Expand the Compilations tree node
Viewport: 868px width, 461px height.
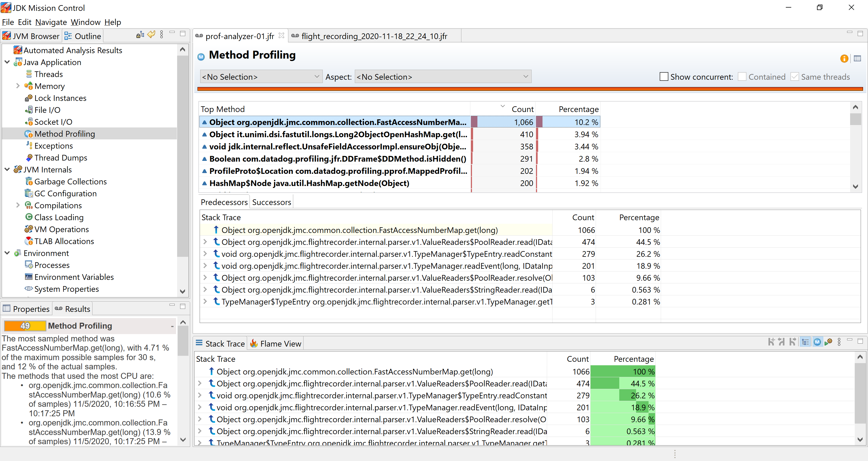[18, 205]
